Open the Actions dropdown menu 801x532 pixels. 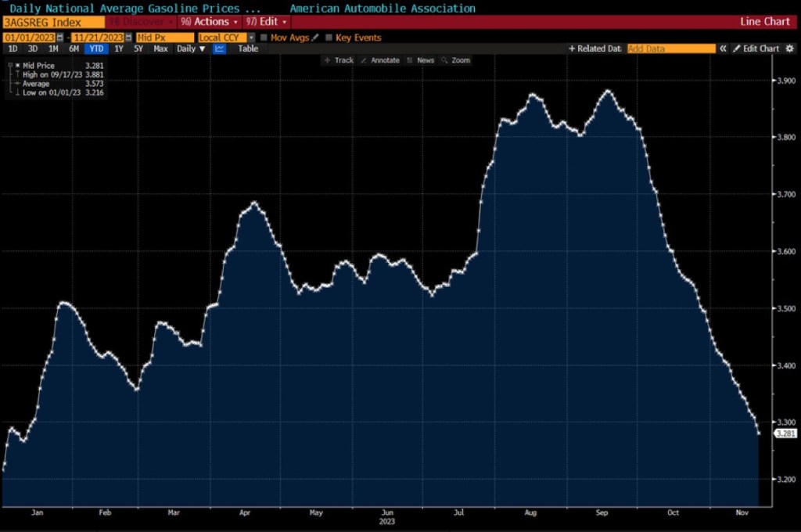click(x=210, y=21)
